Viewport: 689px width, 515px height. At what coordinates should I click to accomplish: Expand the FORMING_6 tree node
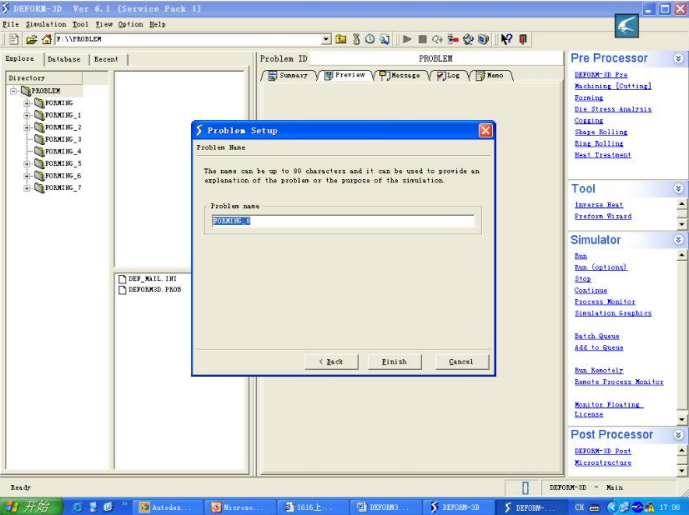coord(27,176)
